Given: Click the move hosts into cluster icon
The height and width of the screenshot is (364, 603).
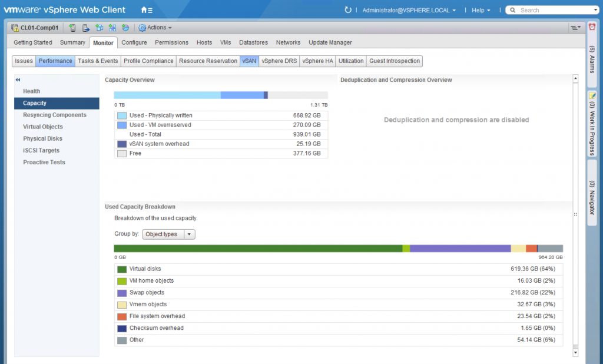Looking at the screenshot, I should (x=86, y=28).
